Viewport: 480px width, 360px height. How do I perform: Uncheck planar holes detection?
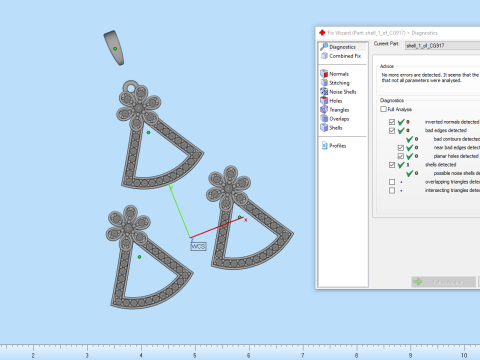coord(401,156)
